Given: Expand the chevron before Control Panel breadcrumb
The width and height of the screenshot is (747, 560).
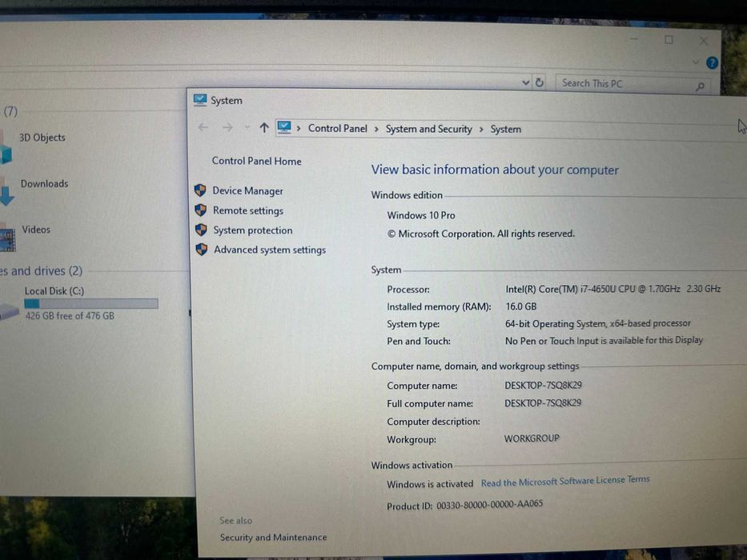Looking at the screenshot, I should (x=299, y=128).
